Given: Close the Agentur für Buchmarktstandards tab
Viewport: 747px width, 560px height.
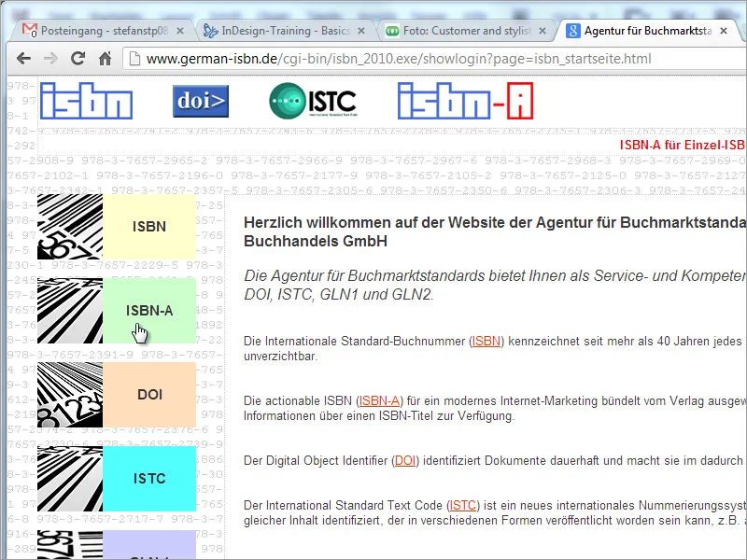Looking at the screenshot, I should coord(723,31).
